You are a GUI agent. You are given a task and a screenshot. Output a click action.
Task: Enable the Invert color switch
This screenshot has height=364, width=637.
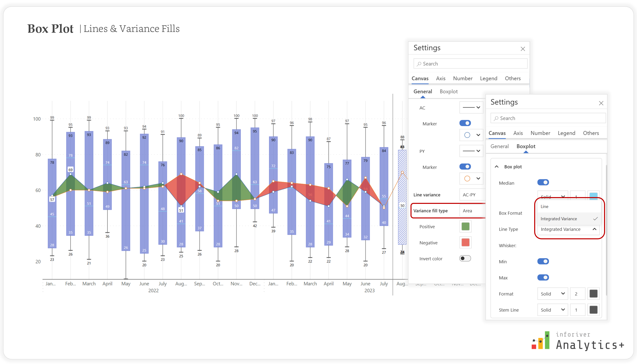(465, 258)
